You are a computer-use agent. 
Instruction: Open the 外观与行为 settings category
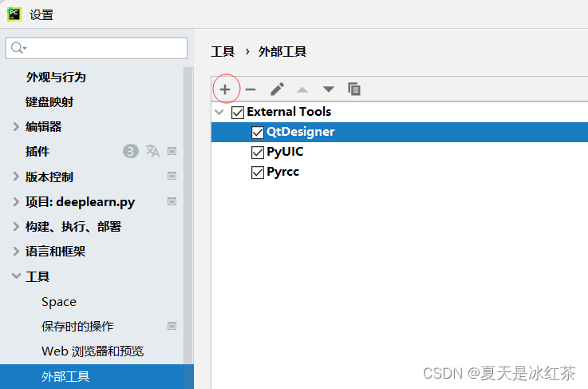(x=56, y=77)
